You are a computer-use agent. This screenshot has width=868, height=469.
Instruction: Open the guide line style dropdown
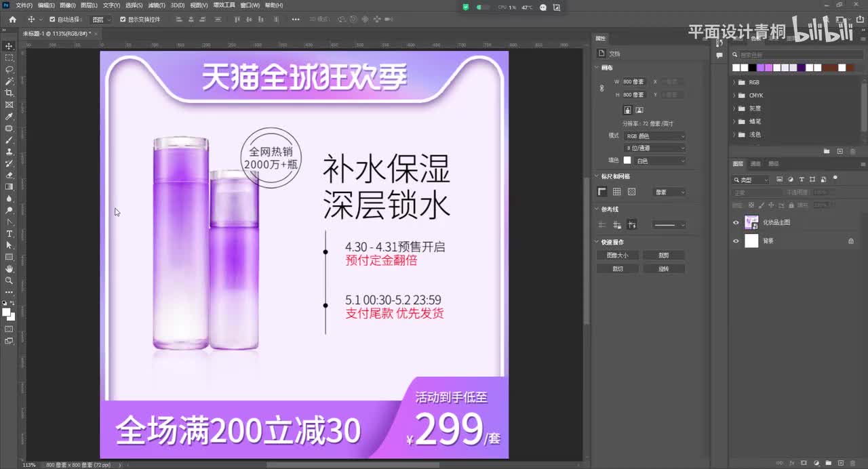coord(669,225)
